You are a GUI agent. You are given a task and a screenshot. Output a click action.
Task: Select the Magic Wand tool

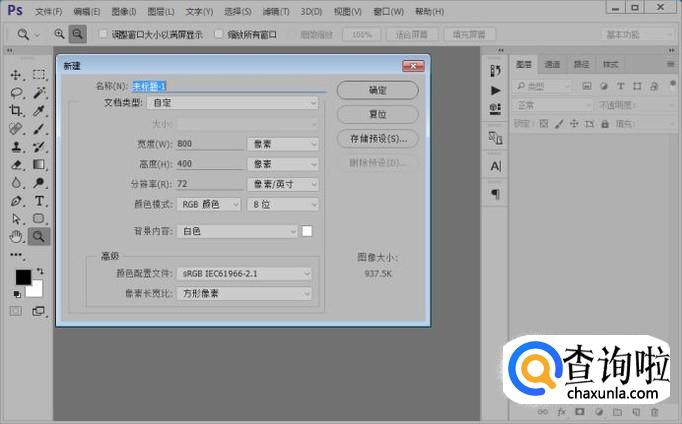[x=39, y=93]
